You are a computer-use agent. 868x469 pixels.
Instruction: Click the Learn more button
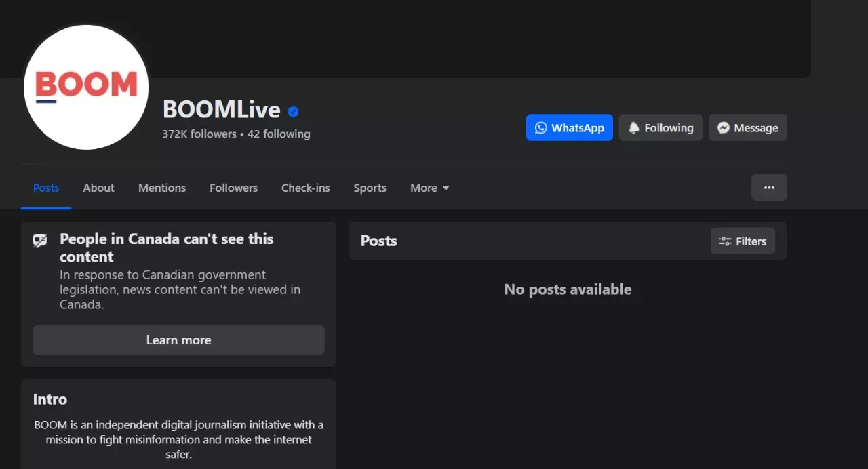[x=178, y=340]
